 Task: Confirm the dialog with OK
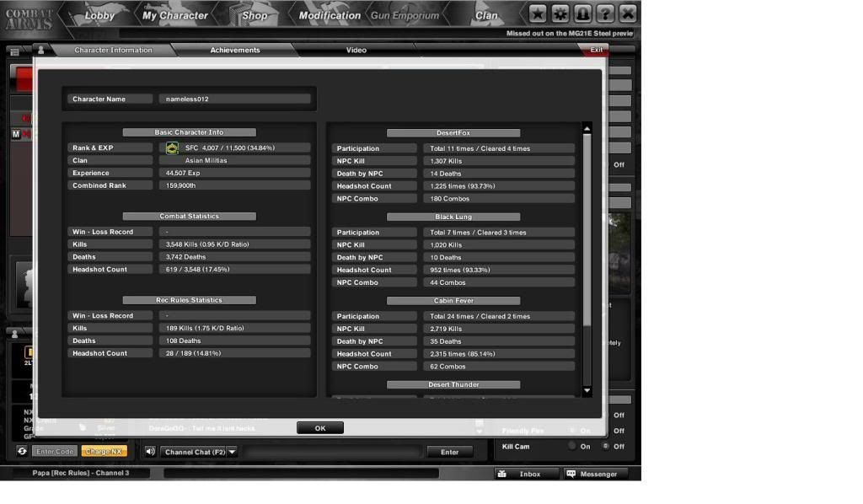(x=320, y=428)
